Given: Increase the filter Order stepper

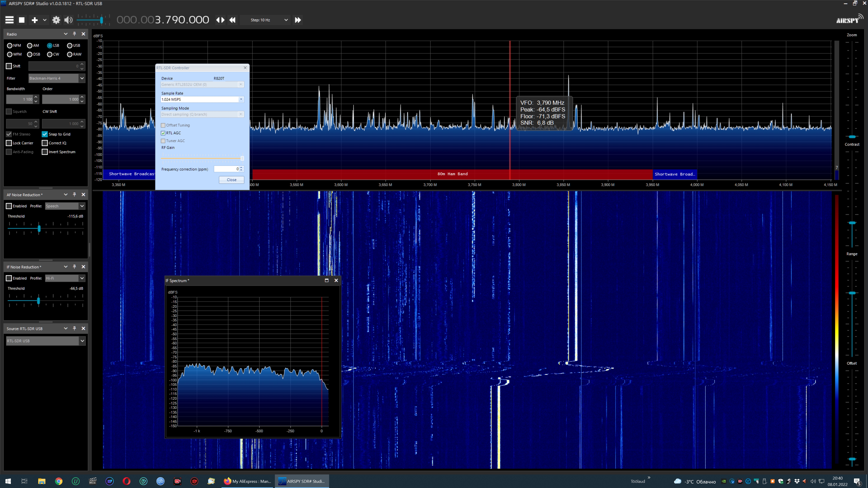Looking at the screenshot, I should (x=82, y=97).
